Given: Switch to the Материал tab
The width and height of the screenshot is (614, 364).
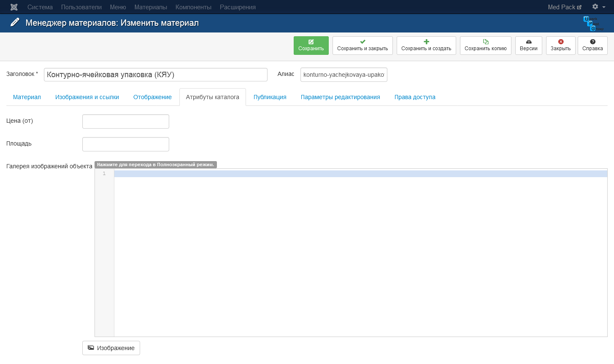Looking at the screenshot, I should tap(27, 97).
